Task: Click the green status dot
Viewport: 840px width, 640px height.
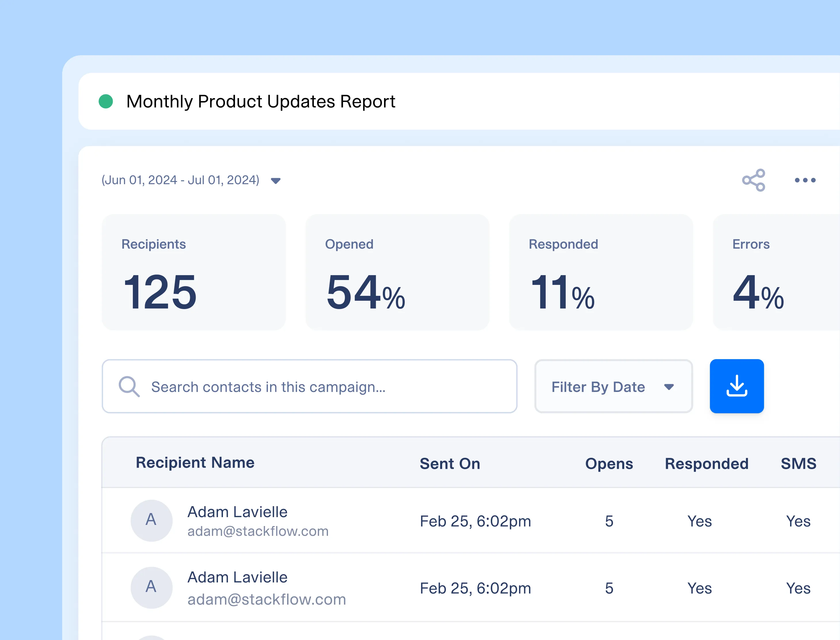Action: pos(106,101)
